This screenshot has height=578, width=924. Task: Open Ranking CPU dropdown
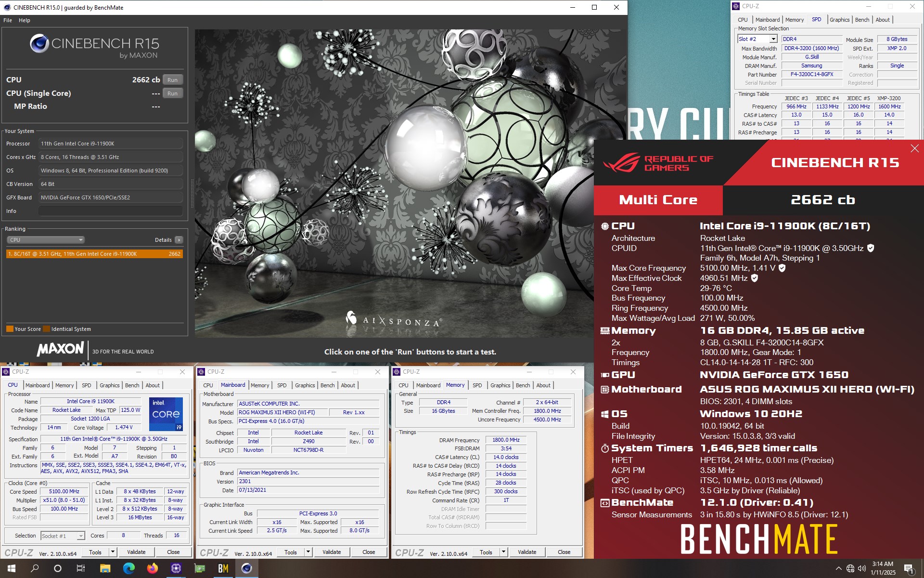pyautogui.click(x=46, y=240)
